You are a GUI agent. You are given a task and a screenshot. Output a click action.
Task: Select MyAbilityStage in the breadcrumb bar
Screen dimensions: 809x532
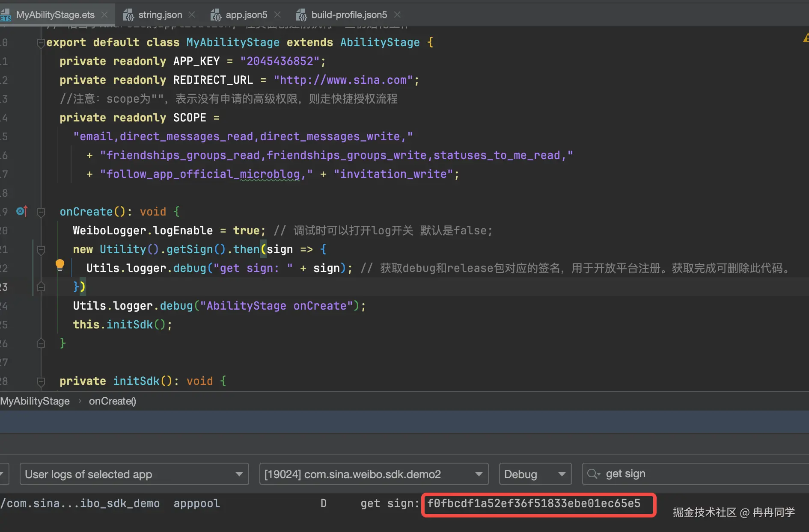35,401
